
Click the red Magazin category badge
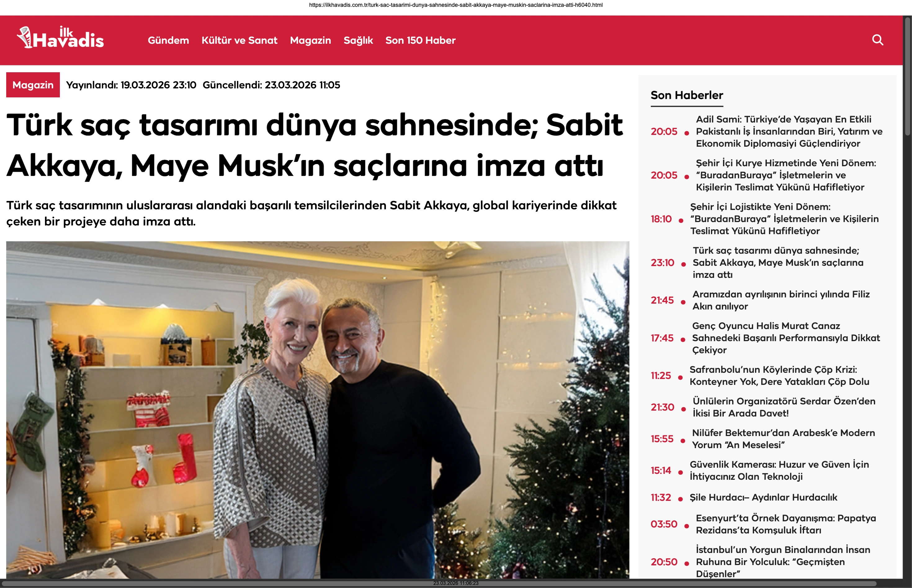click(33, 85)
